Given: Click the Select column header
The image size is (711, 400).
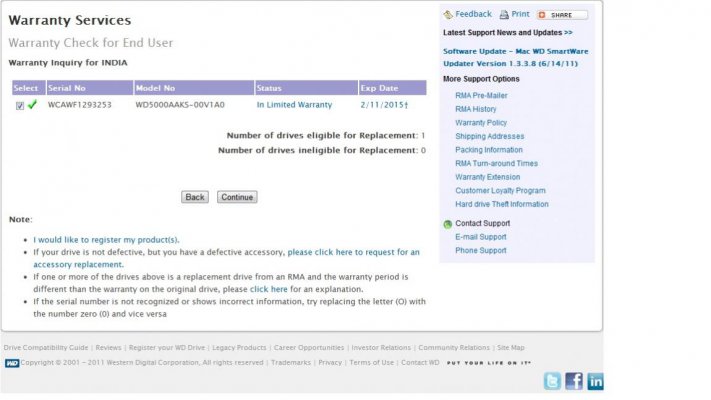Looking at the screenshot, I should coord(29,88).
